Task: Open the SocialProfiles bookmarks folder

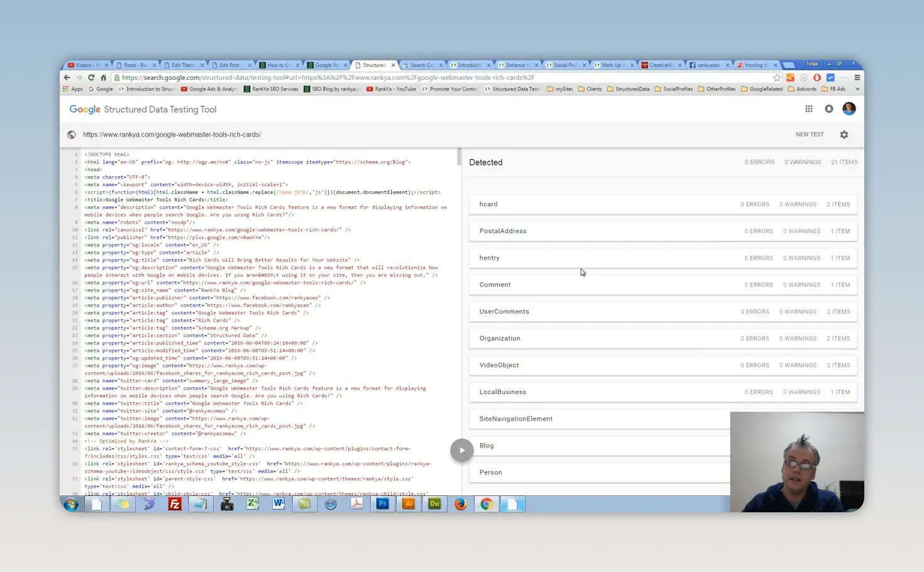Action: click(674, 89)
